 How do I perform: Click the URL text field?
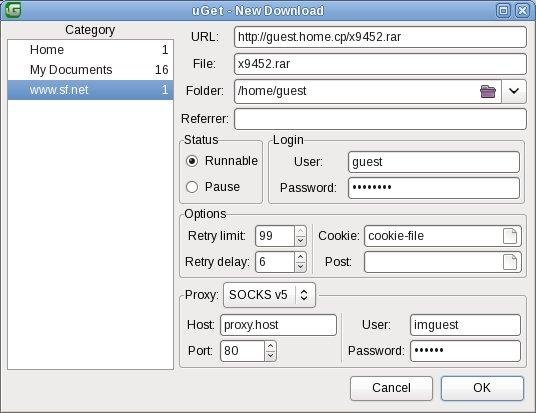[x=380, y=37]
